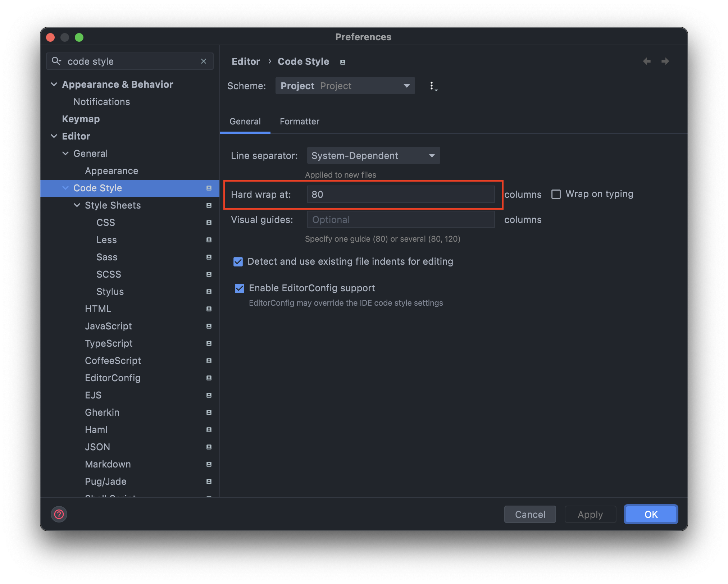The width and height of the screenshot is (728, 584).
Task: Click the forward navigation arrow
Action: (665, 61)
